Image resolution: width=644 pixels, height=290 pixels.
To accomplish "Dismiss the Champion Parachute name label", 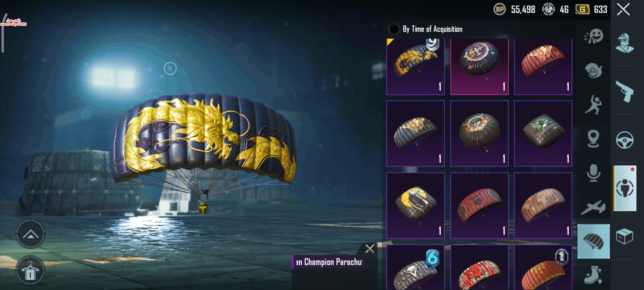I will (x=370, y=249).
